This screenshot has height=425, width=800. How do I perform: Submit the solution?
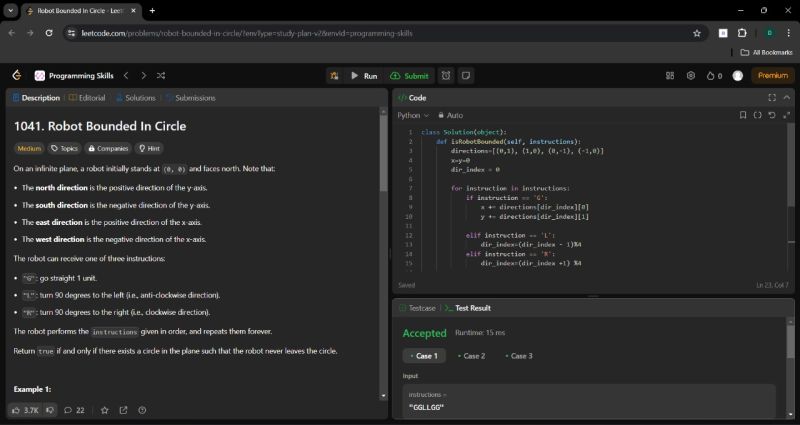410,76
